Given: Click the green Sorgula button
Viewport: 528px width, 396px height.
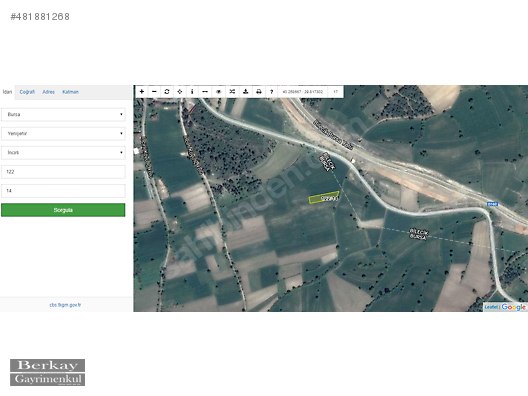Looking at the screenshot, I should [x=63, y=210].
